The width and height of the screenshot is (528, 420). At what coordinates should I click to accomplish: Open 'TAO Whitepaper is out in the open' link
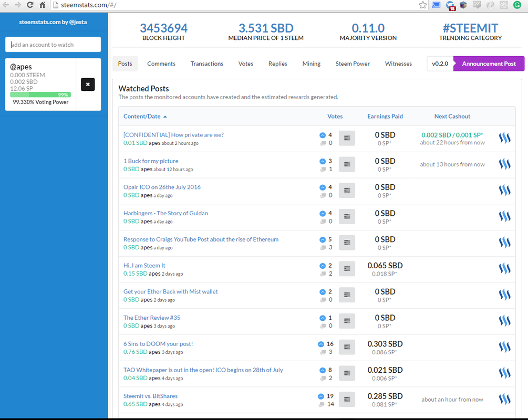(x=203, y=370)
